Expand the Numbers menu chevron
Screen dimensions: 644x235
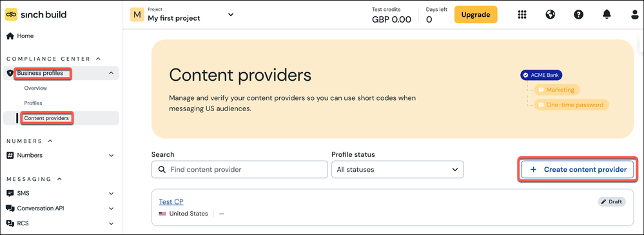tap(111, 156)
